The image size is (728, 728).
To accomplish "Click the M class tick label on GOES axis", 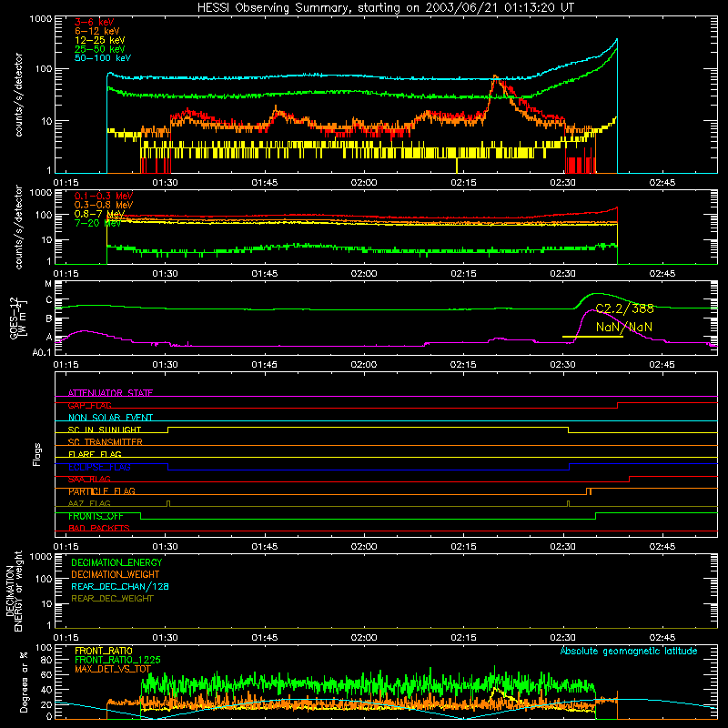I will click(x=48, y=284).
